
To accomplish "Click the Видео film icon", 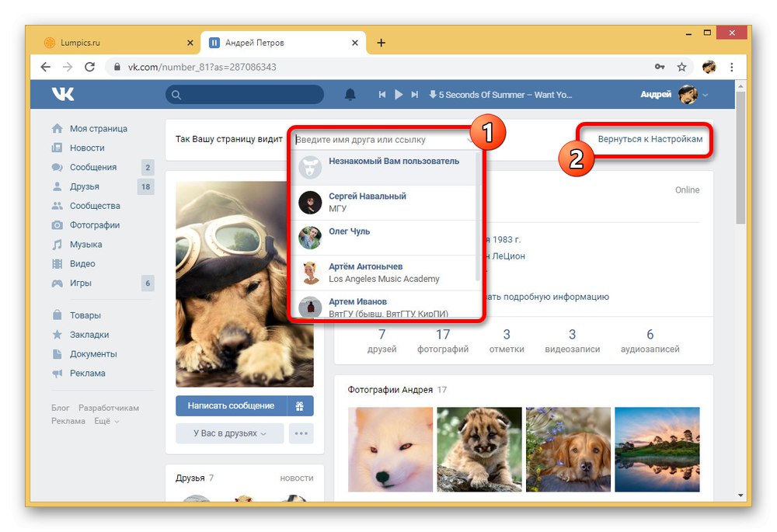I will pos(57,264).
